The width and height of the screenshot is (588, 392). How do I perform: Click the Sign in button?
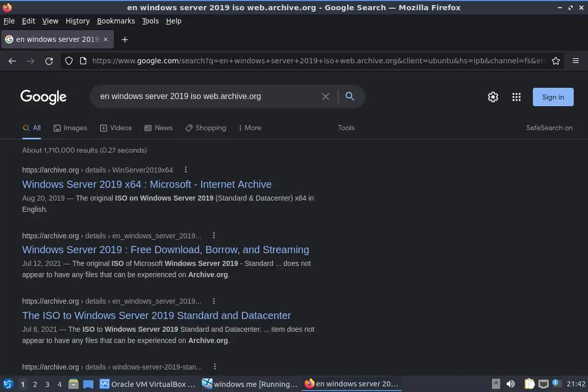coord(553,97)
